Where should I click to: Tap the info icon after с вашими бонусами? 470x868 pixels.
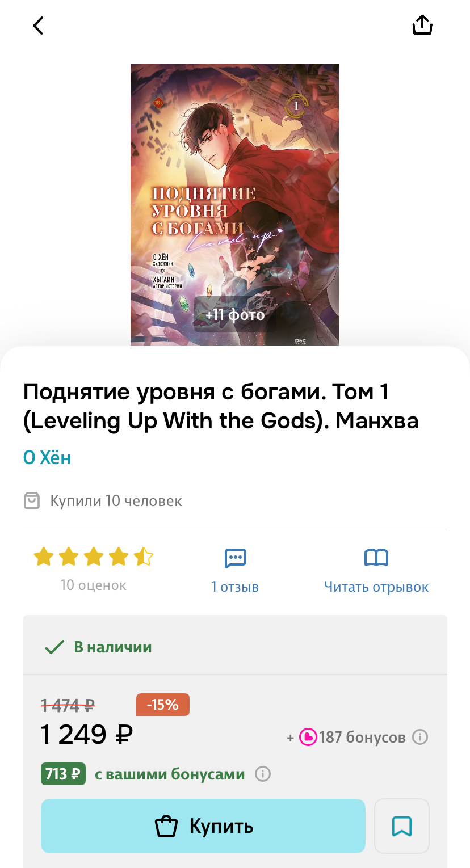coord(262,774)
